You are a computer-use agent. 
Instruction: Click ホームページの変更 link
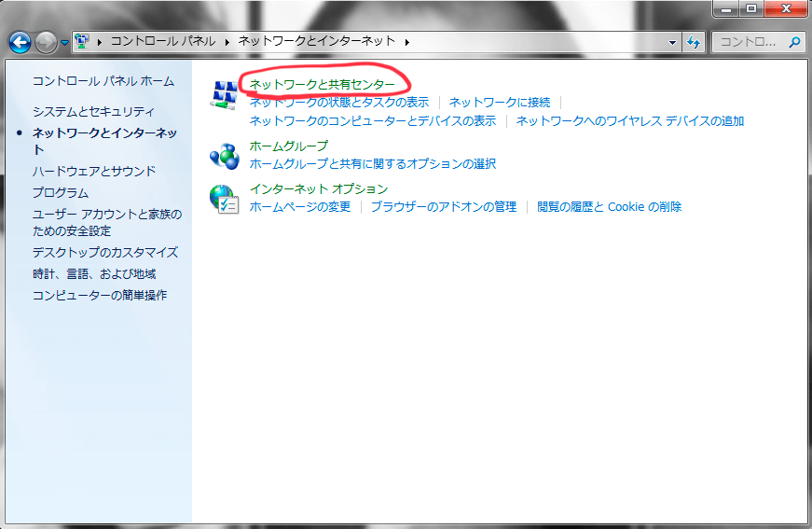tap(300, 207)
